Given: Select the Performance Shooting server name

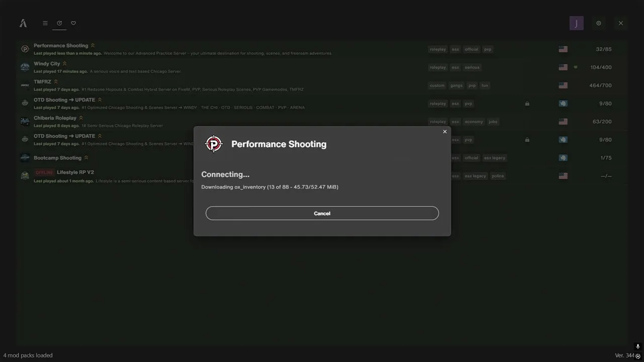Looking at the screenshot, I should point(61,46).
